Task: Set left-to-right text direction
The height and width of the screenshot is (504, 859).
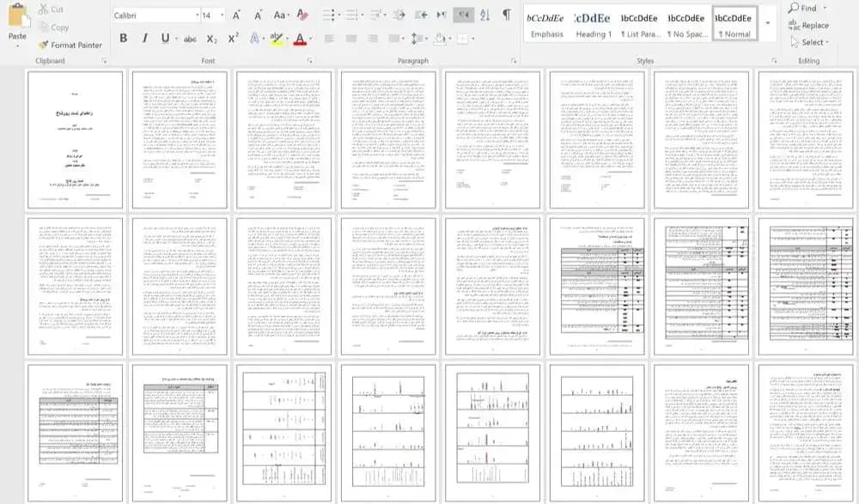Action: point(442,15)
